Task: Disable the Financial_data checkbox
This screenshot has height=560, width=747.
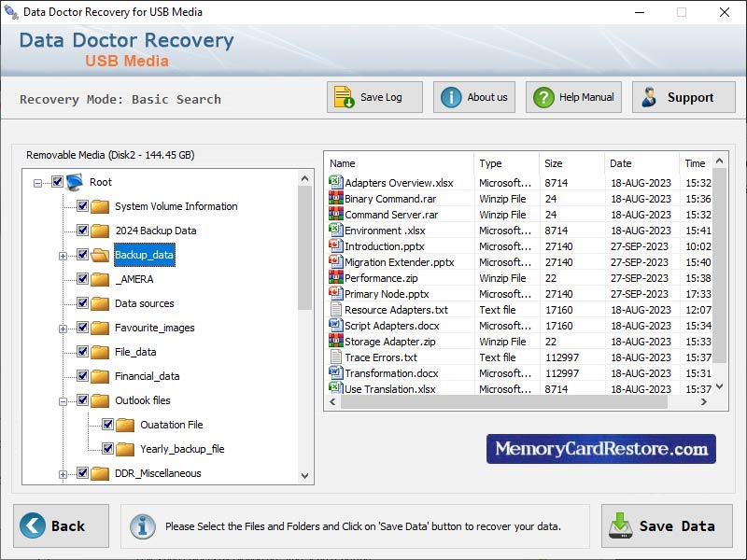Action: click(82, 376)
